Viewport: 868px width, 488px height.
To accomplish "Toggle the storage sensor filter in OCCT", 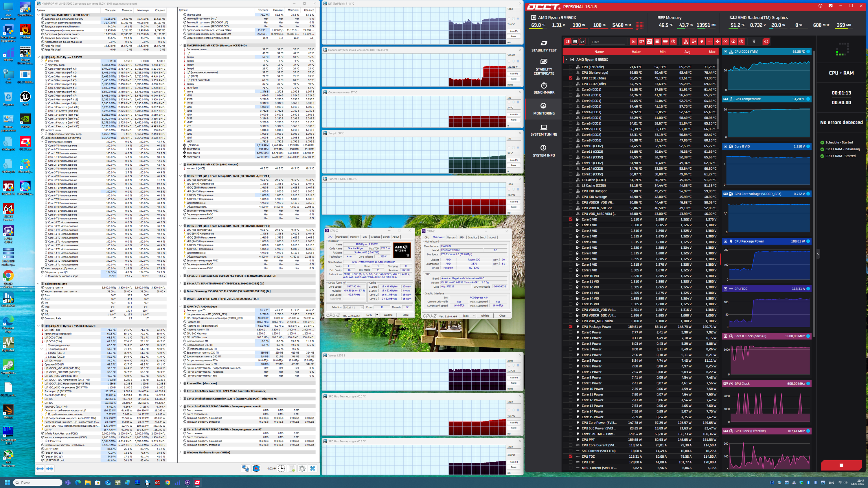I will click(x=657, y=41).
